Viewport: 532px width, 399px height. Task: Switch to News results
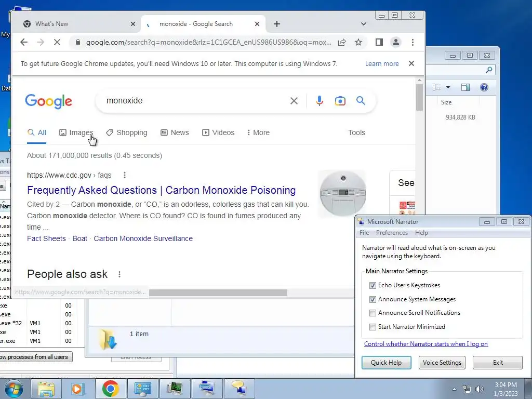tap(175, 132)
